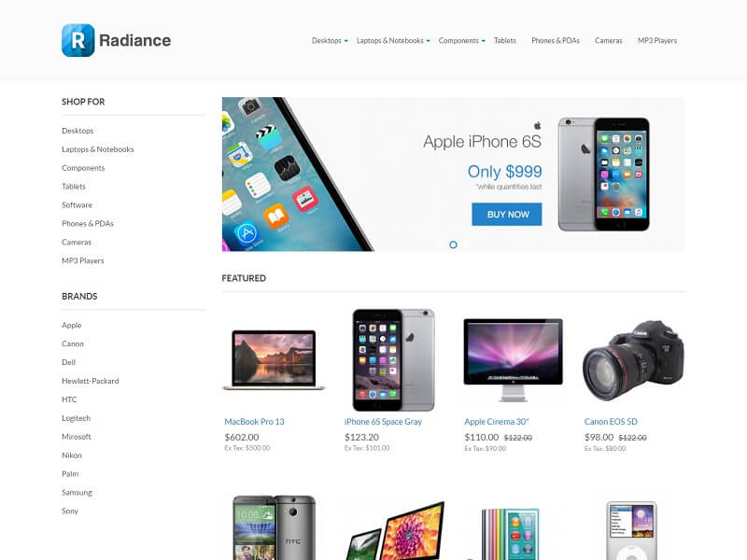This screenshot has width=747, height=560.
Task: Open the Canon EOS 5D camera image
Action: point(633,360)
